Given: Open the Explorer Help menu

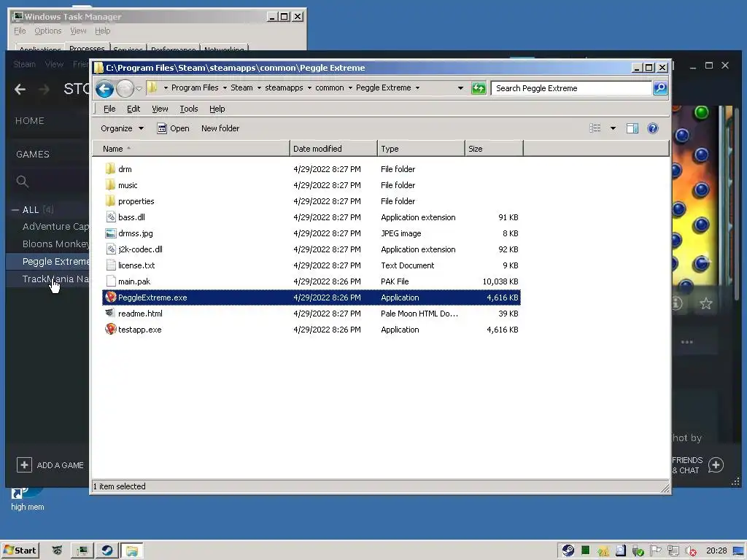Looking at the screenshot, I should coord(217,109).
